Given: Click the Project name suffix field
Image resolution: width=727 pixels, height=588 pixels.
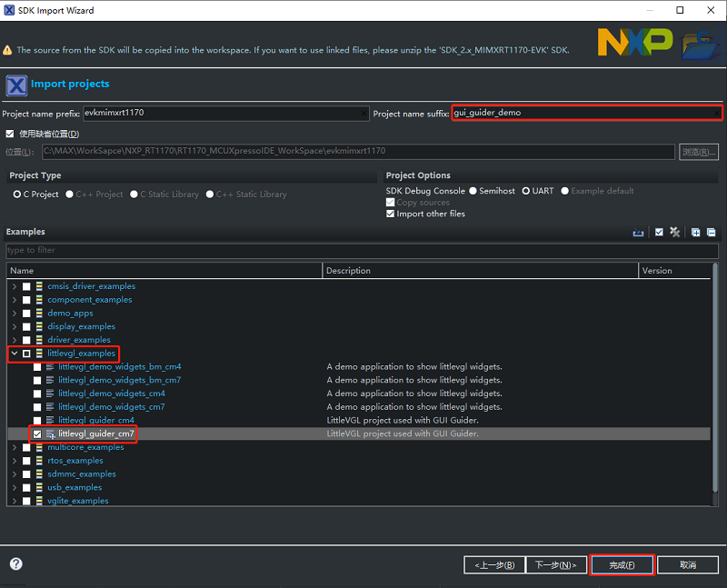Looking at the screenshot, I should (586, 113).
